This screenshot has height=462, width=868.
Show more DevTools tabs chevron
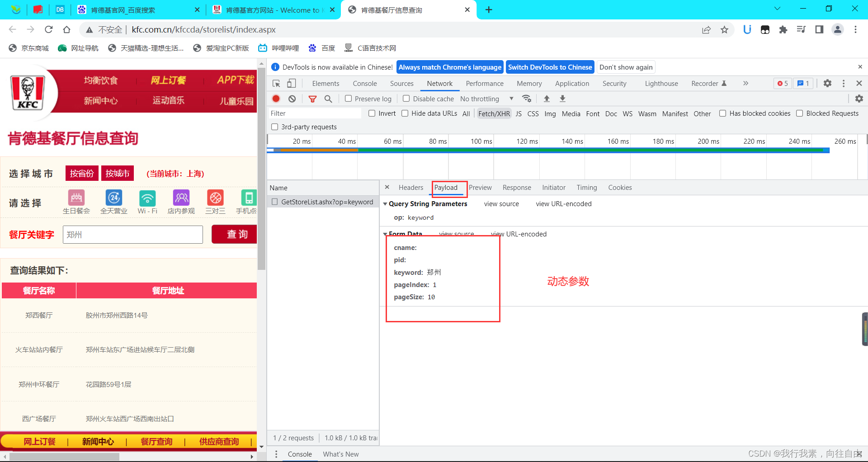[x=745, y=83]
